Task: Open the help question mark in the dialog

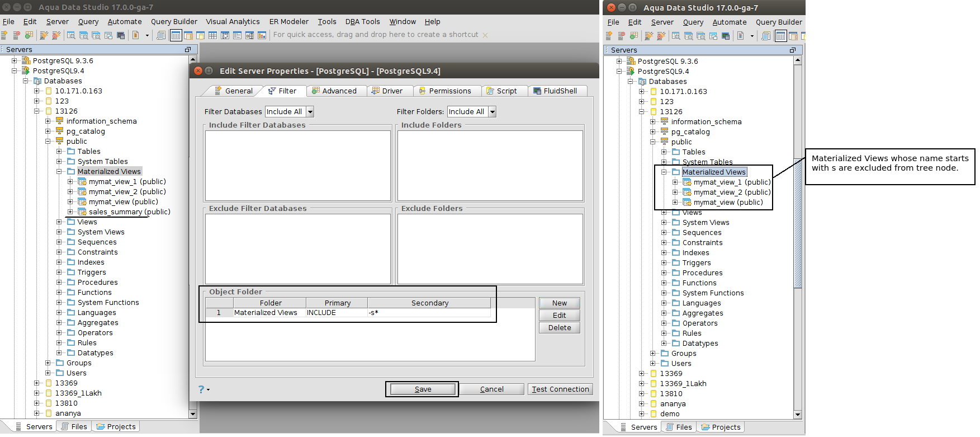Action: point(201,389)
